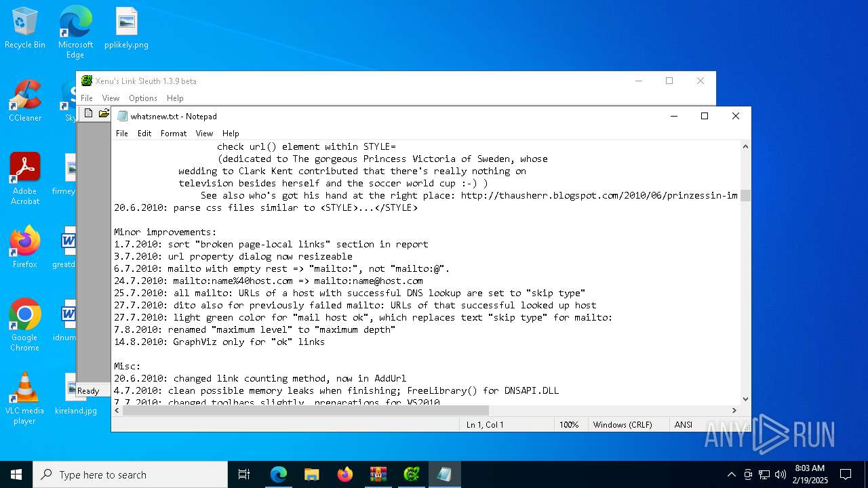Open Task View on taskbar
This screenshot has height=488, width=868.
(244, 474)
